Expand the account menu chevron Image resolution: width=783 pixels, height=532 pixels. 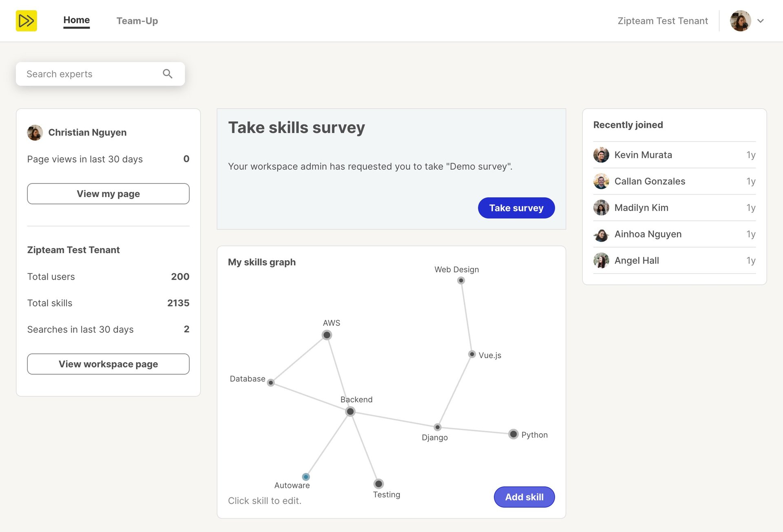(x=761, y=21)
